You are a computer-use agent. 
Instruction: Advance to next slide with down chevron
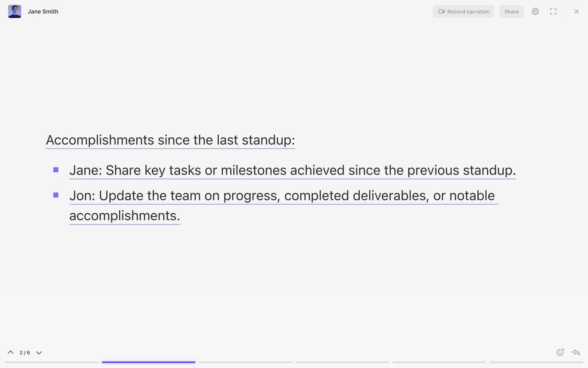(x=39, y=353)
